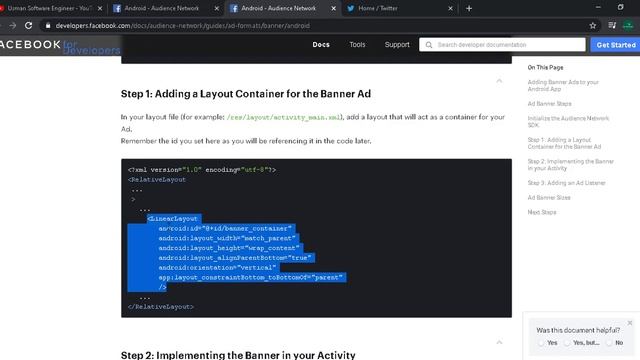Click the Get Started button
This screenshot has width=640, height=360.
[x=616, y=45]
